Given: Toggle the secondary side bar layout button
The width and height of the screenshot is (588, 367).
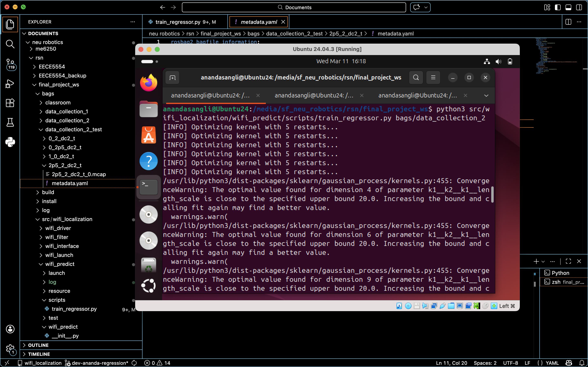Looking at the screenshot, I should point(579,7).
